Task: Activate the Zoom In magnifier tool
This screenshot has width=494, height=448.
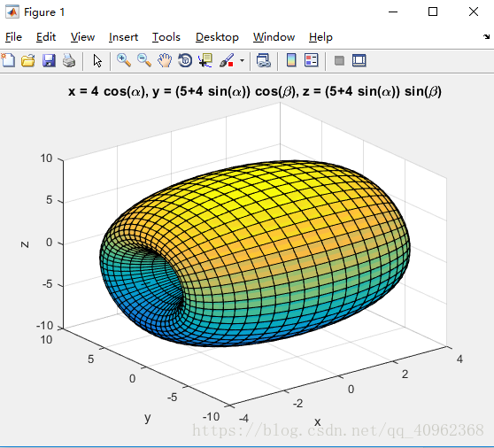Action: tap(124, 60)
